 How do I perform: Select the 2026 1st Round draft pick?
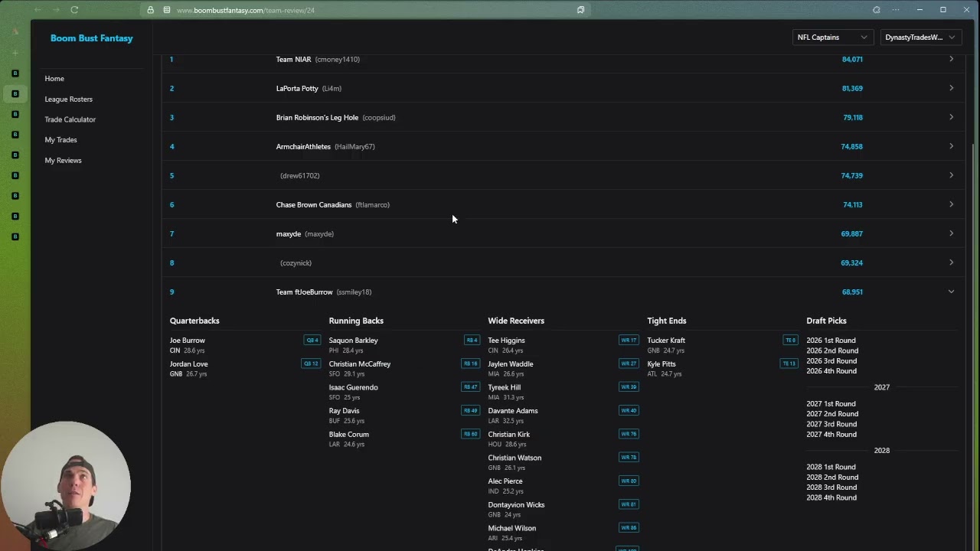(x=831, y=341)
